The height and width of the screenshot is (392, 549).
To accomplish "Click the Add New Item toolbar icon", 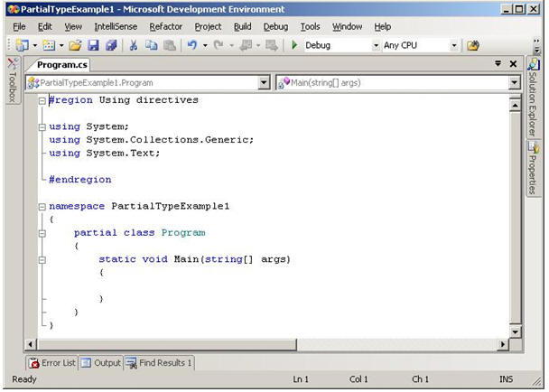I will (49, 45).
